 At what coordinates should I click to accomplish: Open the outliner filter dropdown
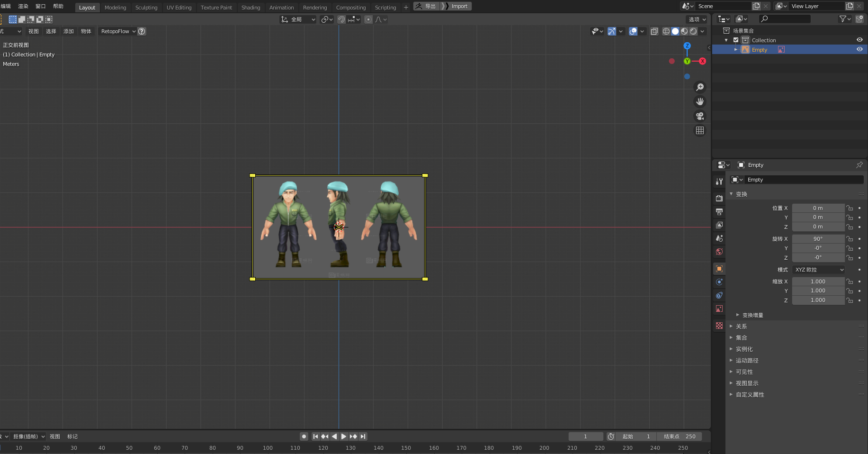(845, 19)
